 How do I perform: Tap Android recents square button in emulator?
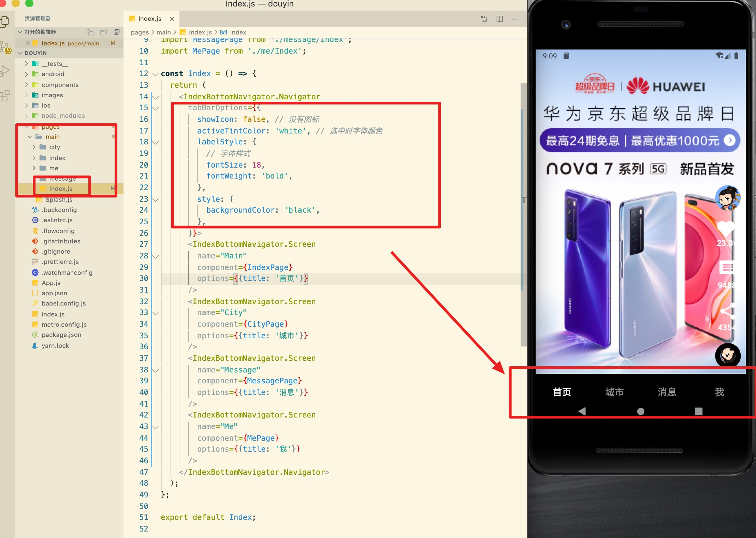point(698,411)
